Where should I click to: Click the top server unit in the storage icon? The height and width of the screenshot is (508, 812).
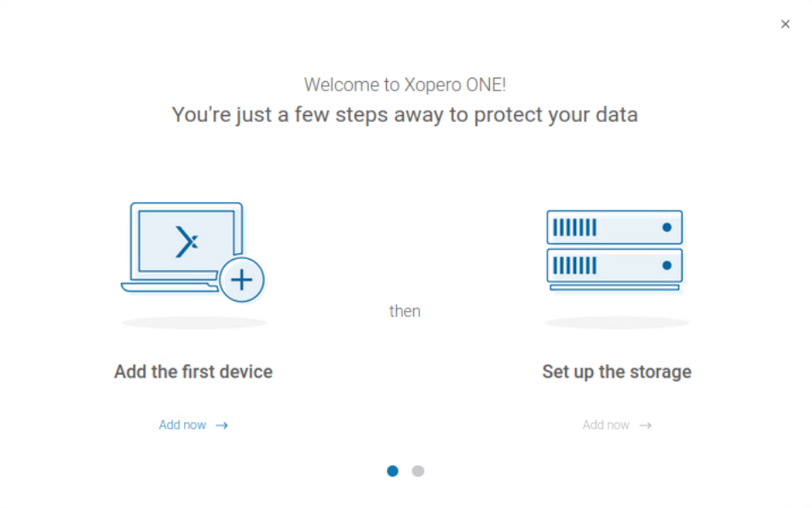tap(613, 228)
